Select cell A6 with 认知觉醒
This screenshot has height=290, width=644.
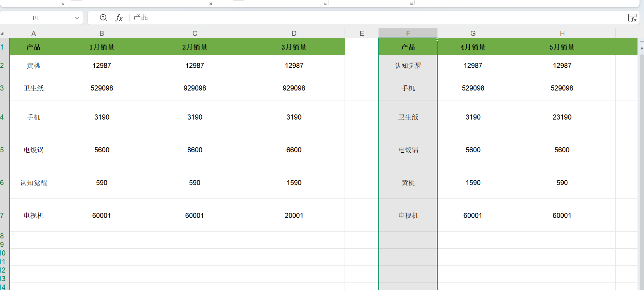click(x=33, y=182)
